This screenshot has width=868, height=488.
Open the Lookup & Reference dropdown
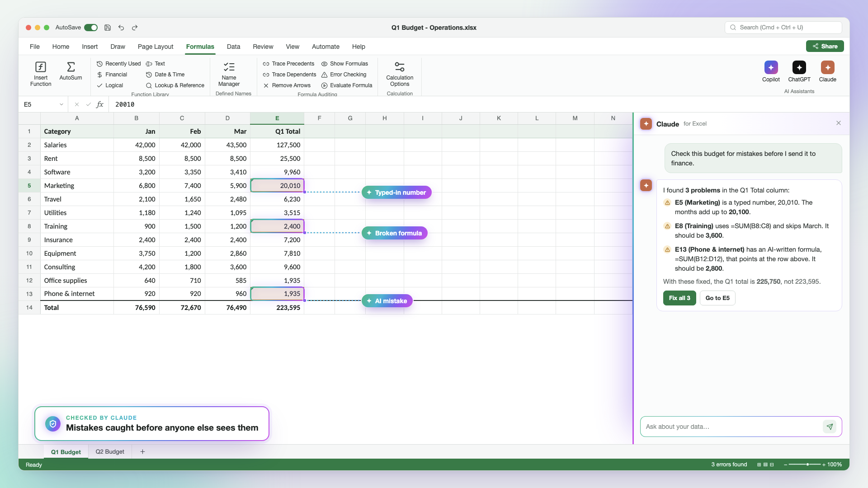[x=175, y=85]
